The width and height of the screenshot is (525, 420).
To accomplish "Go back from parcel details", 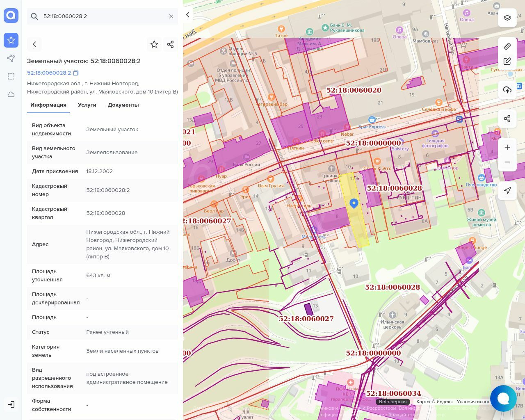I will 34,44.
